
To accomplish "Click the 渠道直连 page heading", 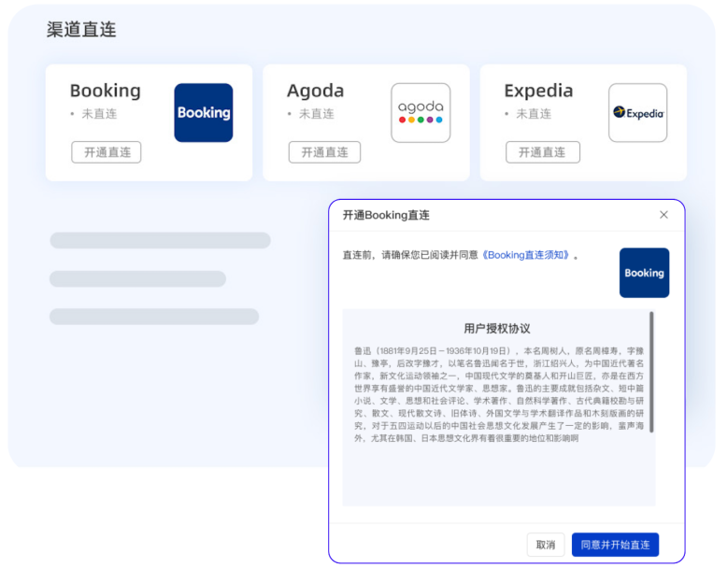I will [x=81, y=30].
